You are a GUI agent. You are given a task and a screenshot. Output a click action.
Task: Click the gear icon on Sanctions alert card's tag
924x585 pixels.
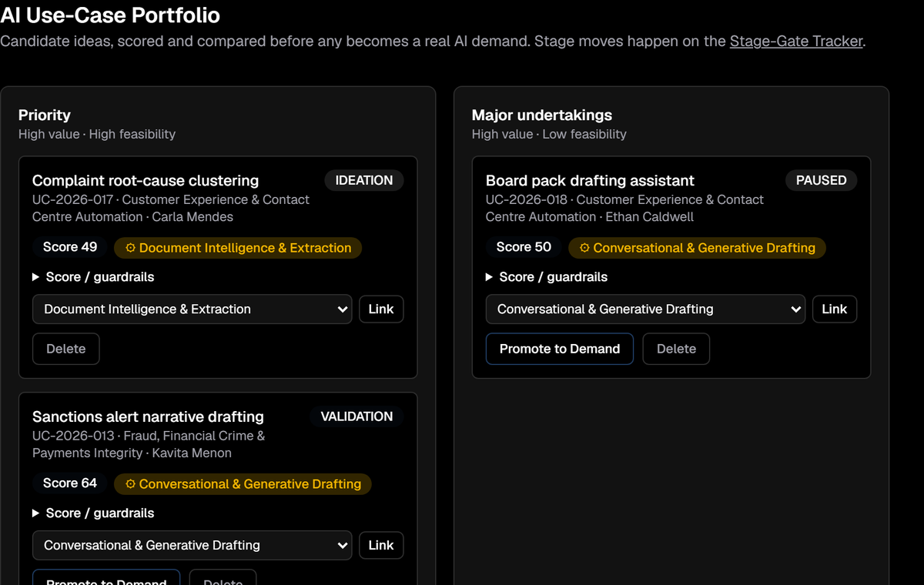click(130, 484)
